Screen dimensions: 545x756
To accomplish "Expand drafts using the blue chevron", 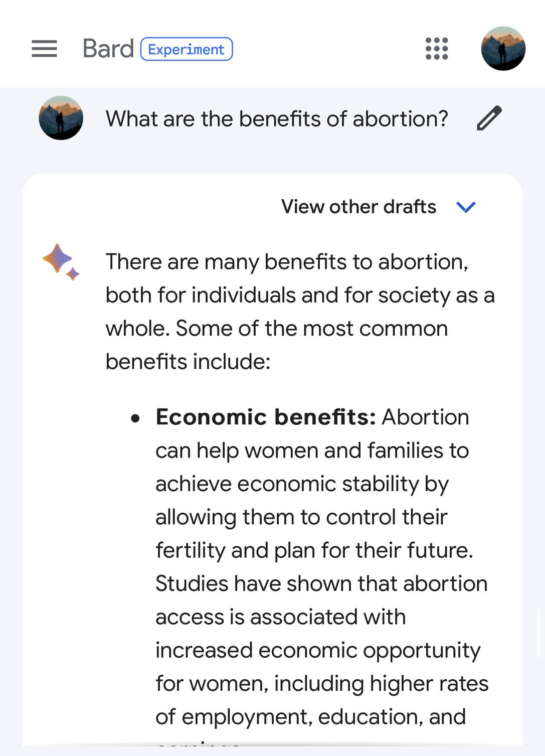I will click(x=466, y=207).
